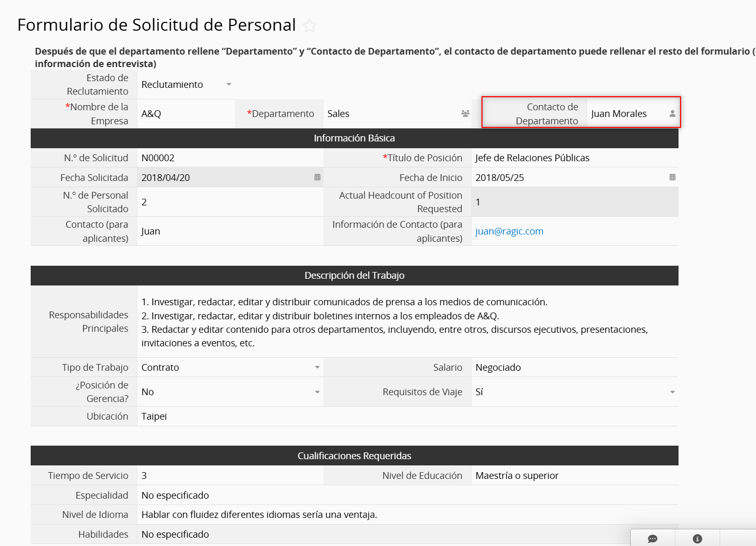This screenshot has width=756, height=546.
Task: Click the user icon beside Juan Morales
Action: click(x=672, y=113)
